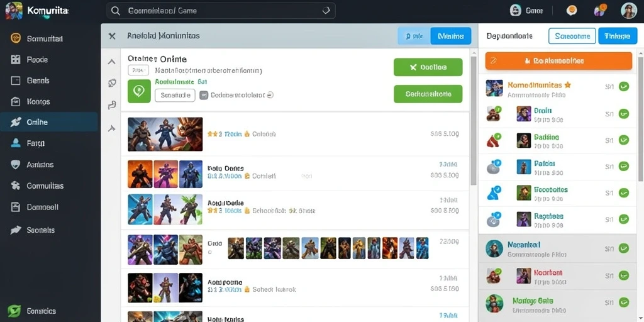644x322 pixels.
Task: Click the Sevodotante tab in right panel
Action: pyautogui.click(x=572, y=36)
